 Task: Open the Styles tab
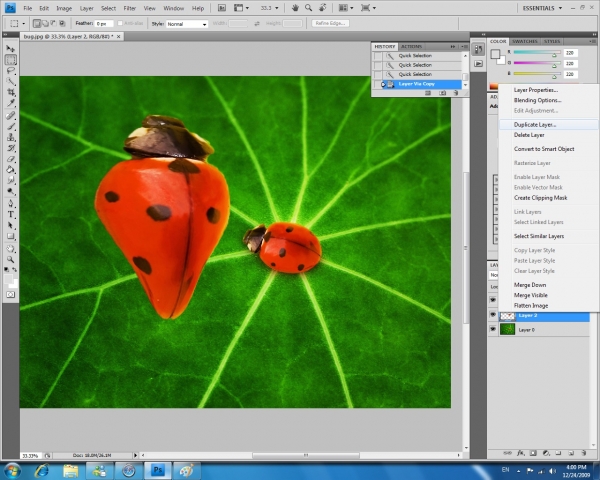[x=552, y=41]
